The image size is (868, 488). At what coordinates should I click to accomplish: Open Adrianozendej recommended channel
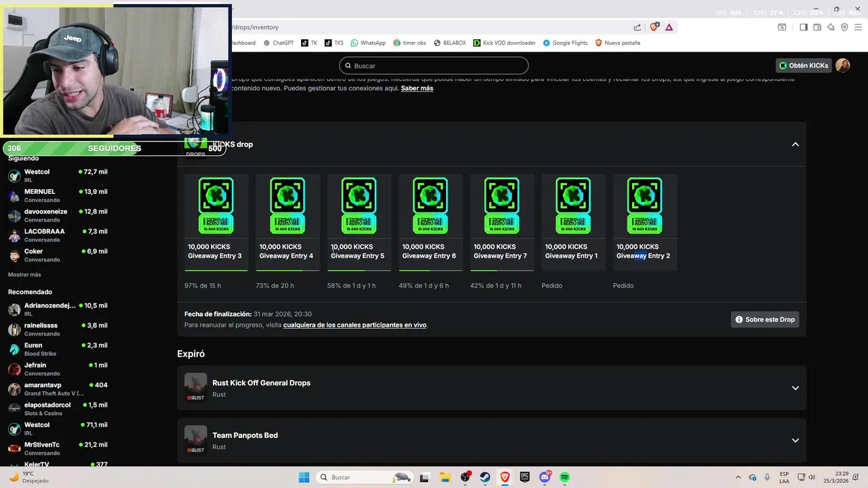coord(58,309)
